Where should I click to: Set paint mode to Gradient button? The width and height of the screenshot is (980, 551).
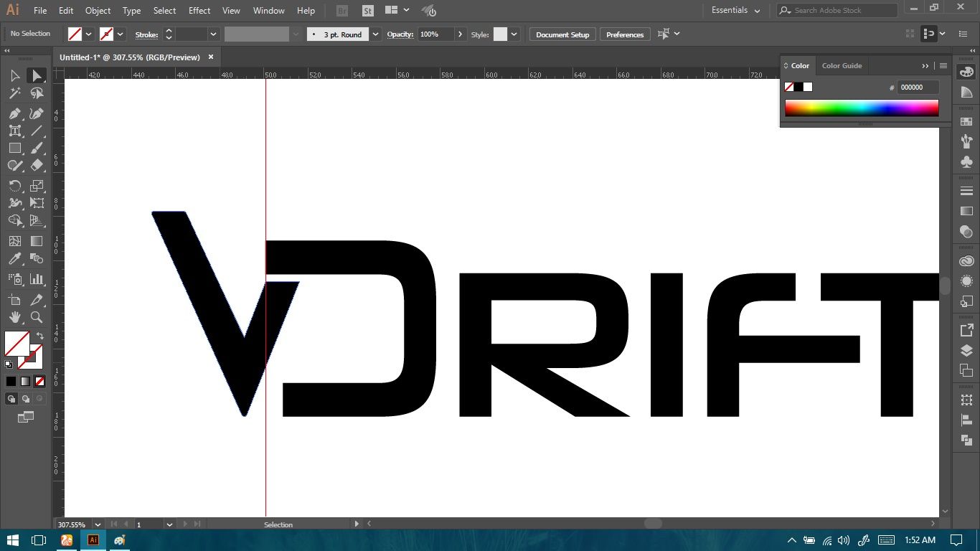25,381
